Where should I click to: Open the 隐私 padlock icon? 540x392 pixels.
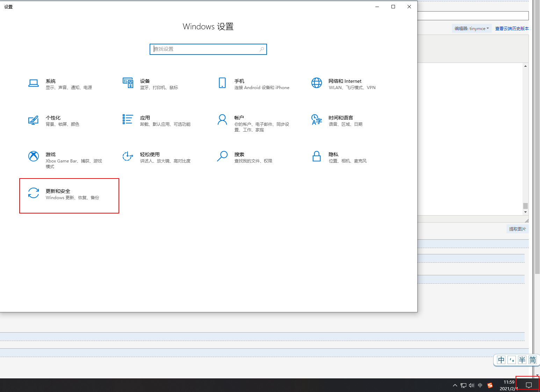pyautogui.click(x=317, y=156)
